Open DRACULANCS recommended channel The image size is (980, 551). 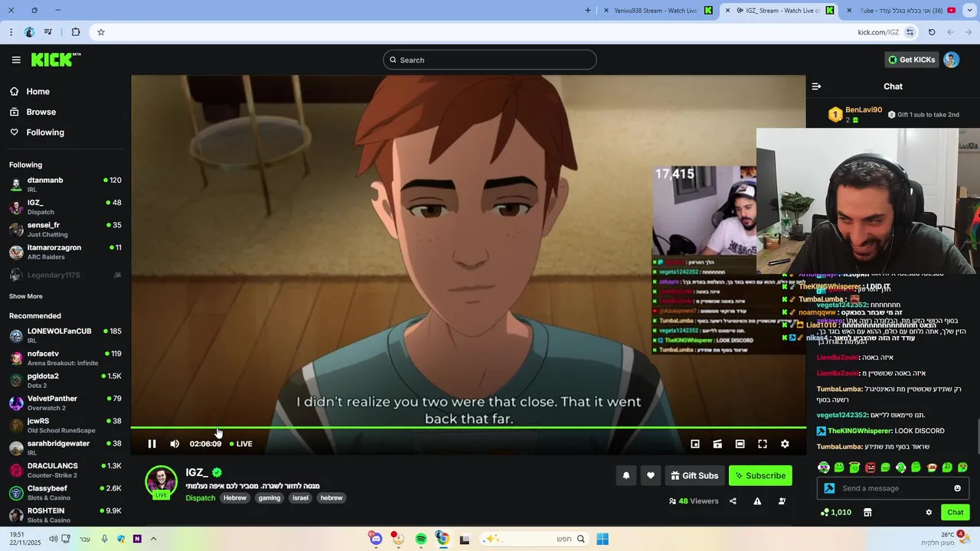tap(65, 470)
